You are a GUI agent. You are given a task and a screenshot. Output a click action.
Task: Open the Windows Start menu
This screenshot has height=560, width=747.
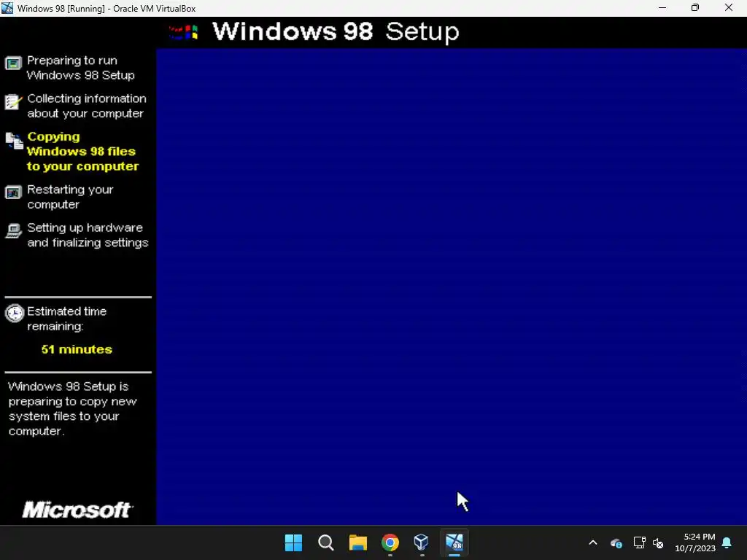point(293,542)
